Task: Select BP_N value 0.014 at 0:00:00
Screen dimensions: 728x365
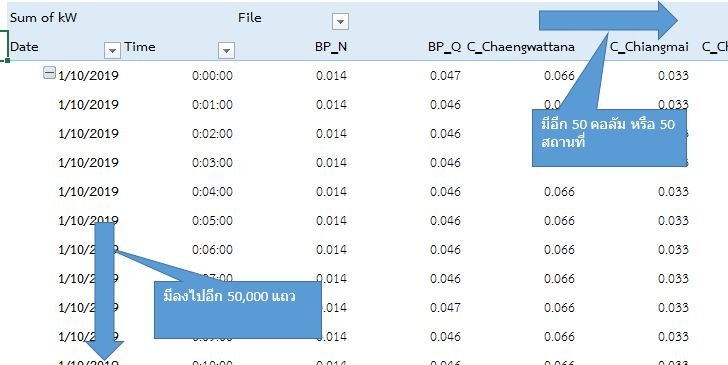Action: 331,76
